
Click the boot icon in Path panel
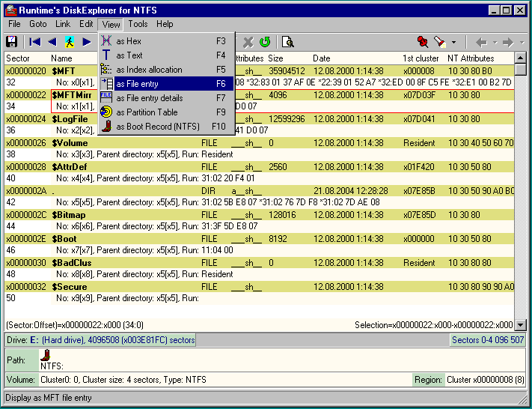(45, 355)
